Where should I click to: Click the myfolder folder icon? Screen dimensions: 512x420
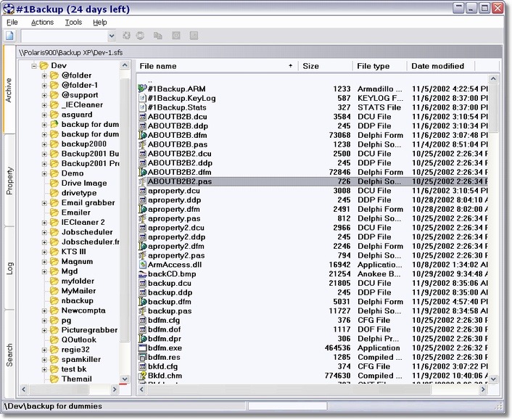(54, 281)
